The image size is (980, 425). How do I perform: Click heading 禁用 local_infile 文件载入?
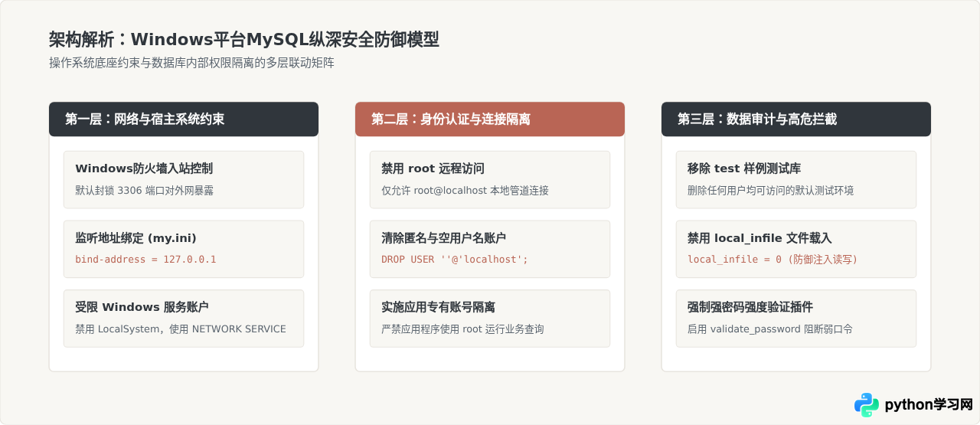click(759, 237)
